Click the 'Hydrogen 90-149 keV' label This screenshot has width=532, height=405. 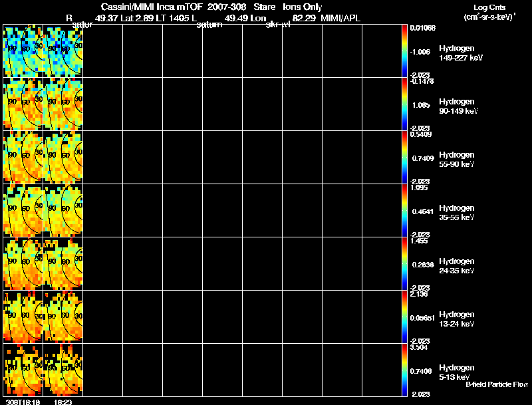[458, 106]
